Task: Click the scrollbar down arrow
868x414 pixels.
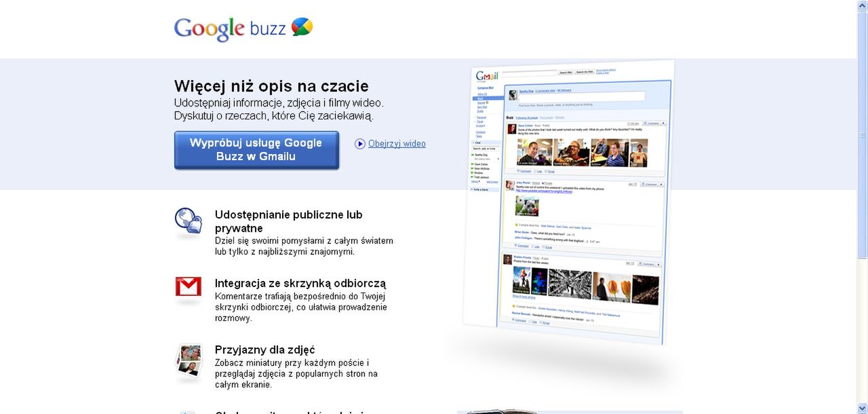Action: 862,409
